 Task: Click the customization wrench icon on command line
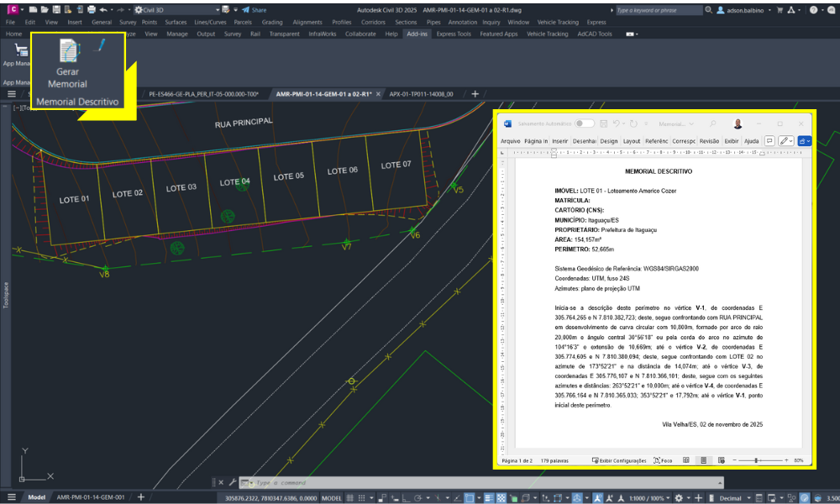click(233, 482)
